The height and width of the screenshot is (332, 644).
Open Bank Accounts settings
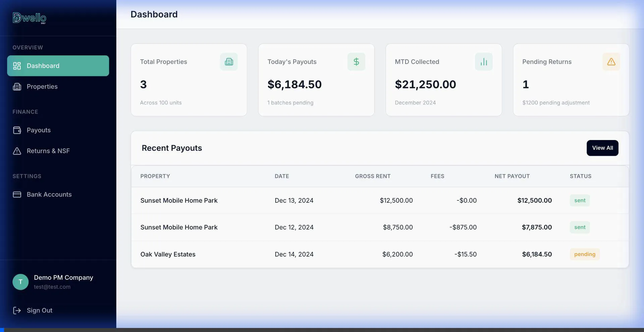[x=49, y=194]
